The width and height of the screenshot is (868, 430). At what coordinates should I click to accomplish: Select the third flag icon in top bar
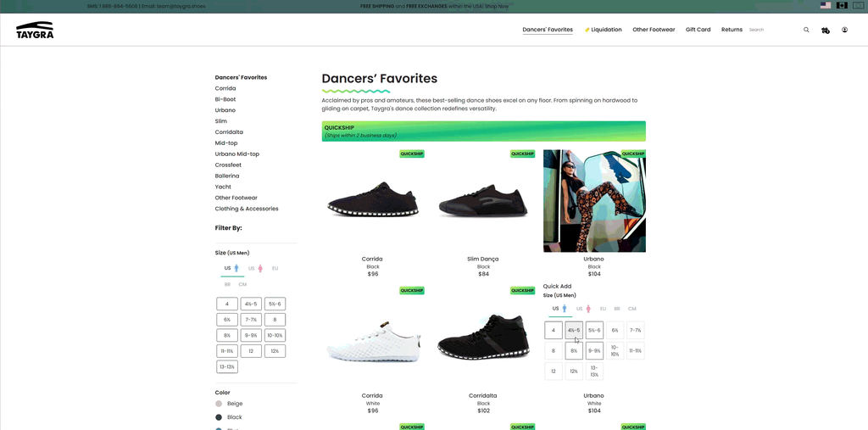pos(859,6)
